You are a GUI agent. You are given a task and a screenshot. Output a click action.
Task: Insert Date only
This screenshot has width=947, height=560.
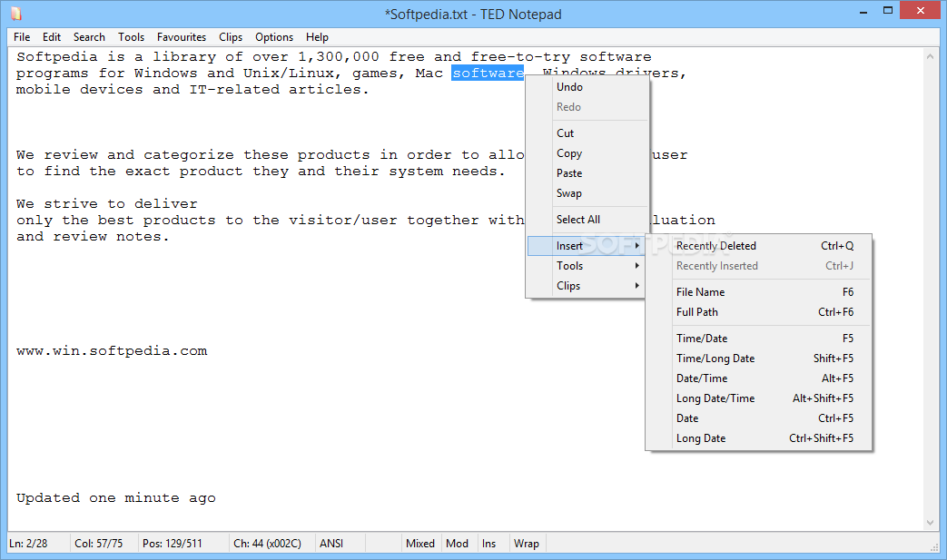758,418
